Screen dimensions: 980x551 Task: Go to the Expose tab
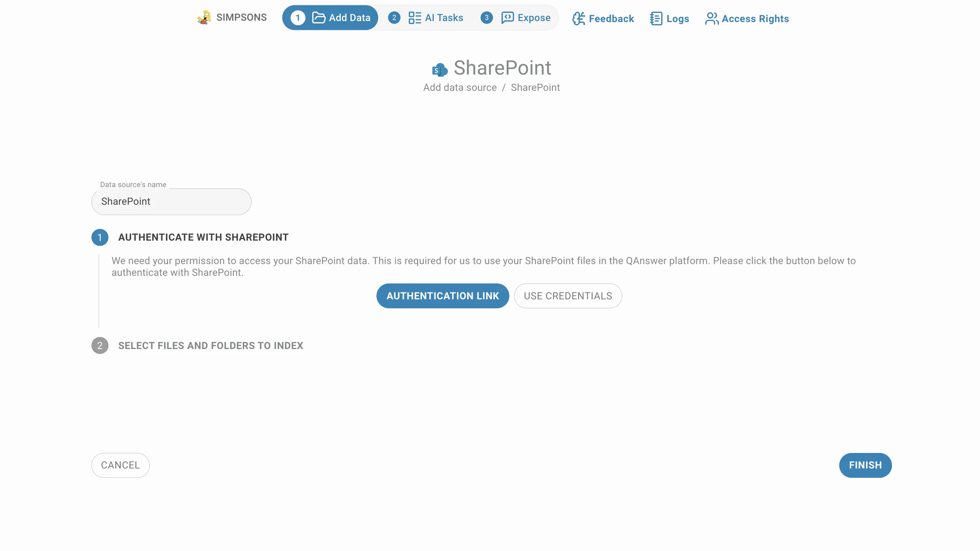point(516,18)
